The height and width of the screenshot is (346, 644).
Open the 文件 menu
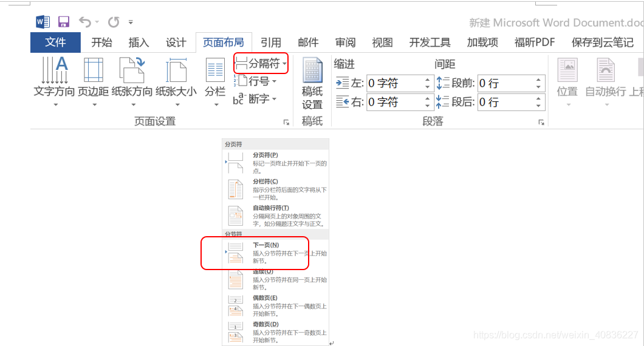pyautogui.click(x=55, y=42)
